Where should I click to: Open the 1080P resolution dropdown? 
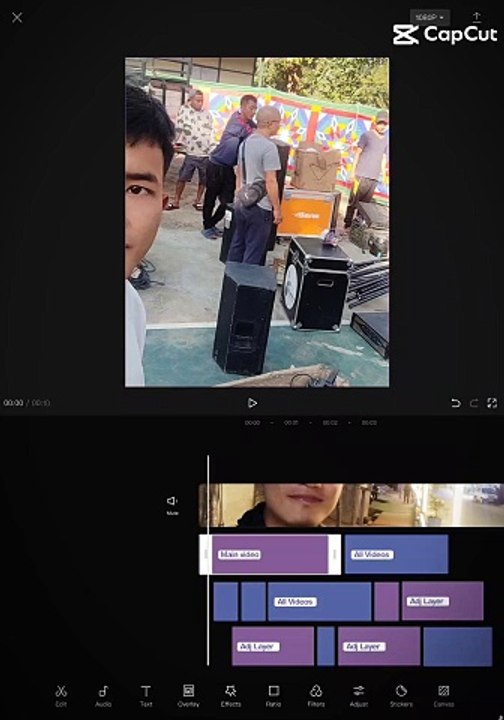(430, 17)
